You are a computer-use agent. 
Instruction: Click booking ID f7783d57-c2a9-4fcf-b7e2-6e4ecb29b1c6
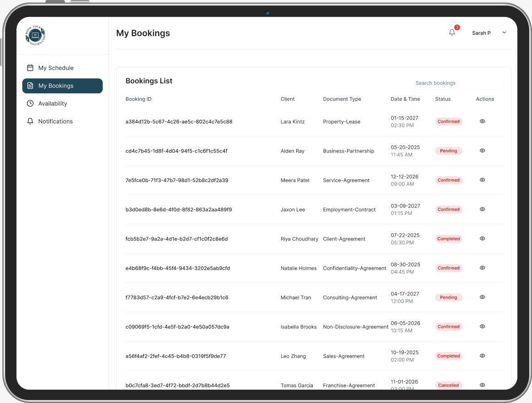[x=177, y=297]
